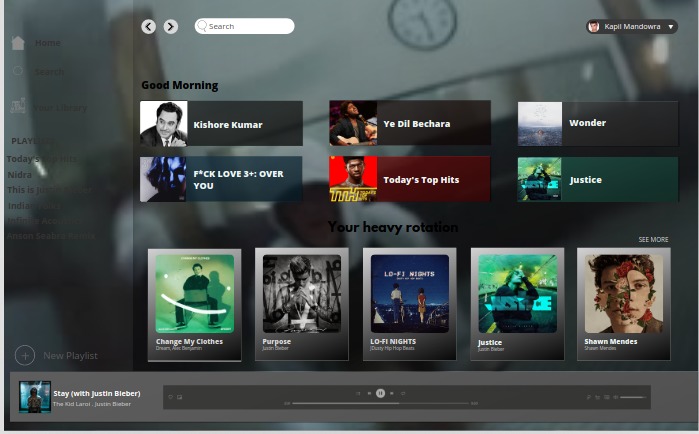This screenshot has height=434, width=699.
Task: Toggle repeat in the player bar
Action: [403, 393]
